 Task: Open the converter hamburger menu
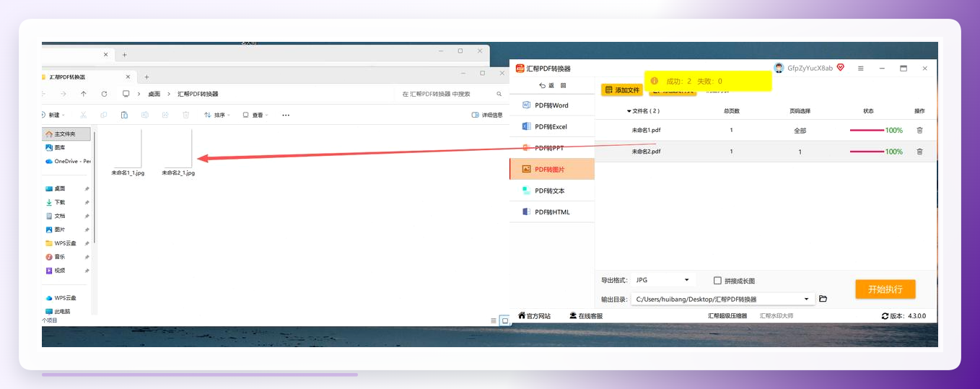[x=861, y=69]
